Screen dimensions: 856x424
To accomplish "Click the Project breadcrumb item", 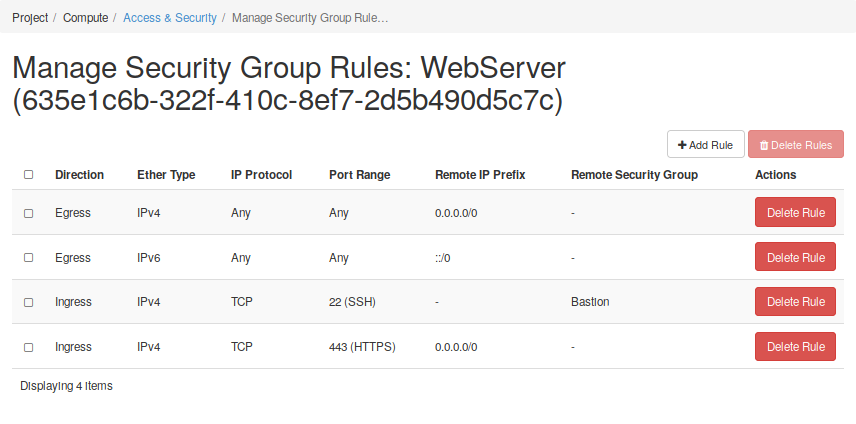I will [x=30, y=18].
